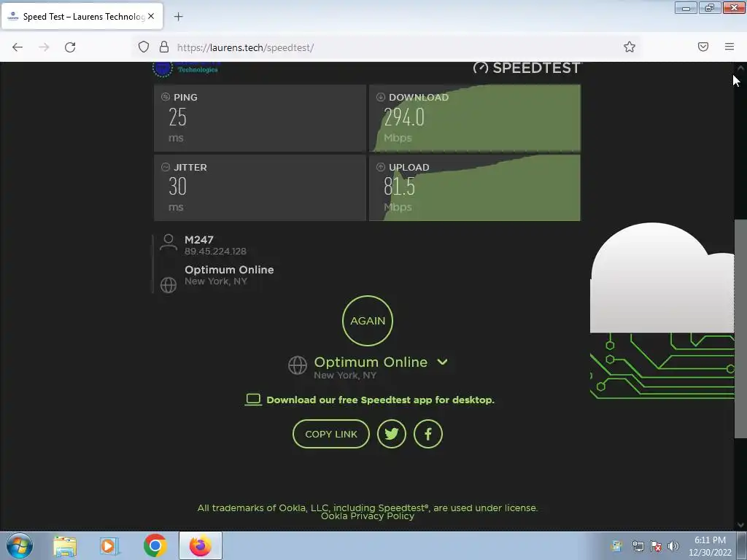Run the test AGAIN
This screenshot has width=747, height=560.
[x=368, y=321]
